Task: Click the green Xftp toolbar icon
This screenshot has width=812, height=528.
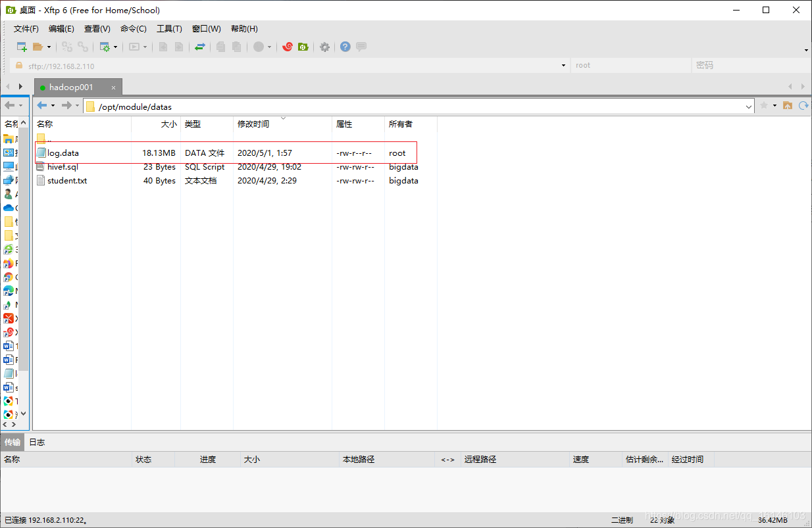Action: 303,47
